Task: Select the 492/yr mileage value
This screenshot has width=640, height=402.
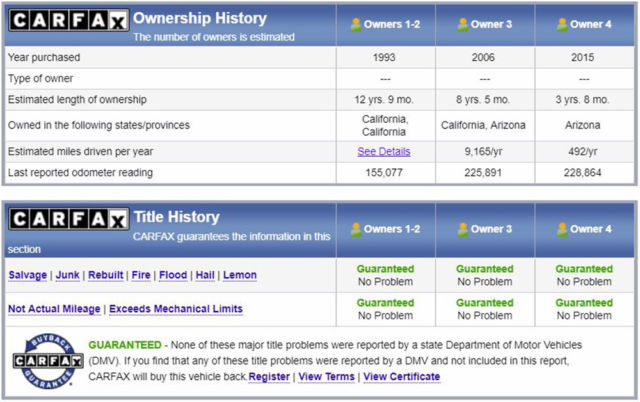Action: tap(583, 151)
